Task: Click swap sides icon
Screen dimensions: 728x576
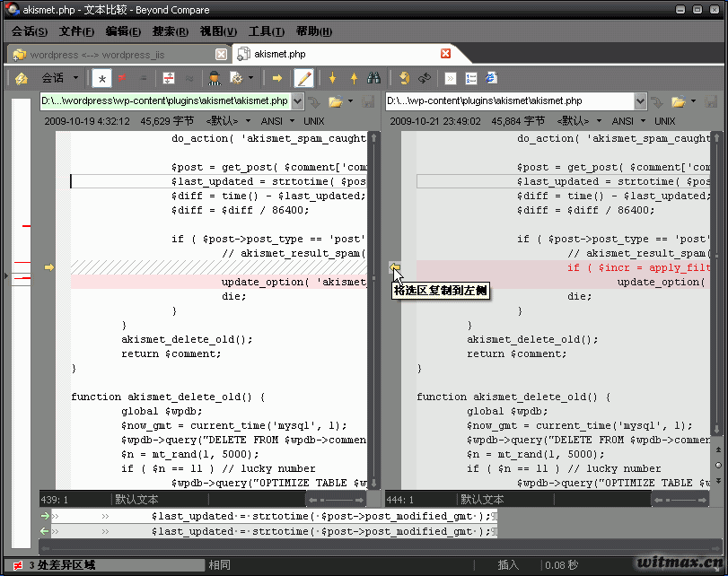Action: (x=425, y=78)
